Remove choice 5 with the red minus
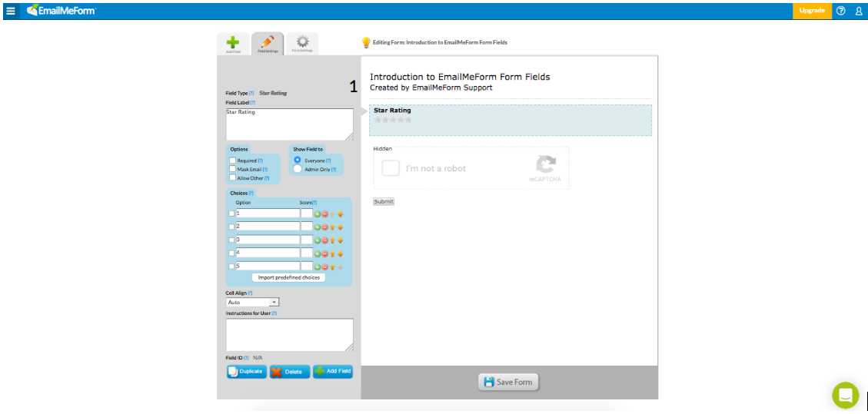This screenshot has width=868, height=414. point(325,267)
